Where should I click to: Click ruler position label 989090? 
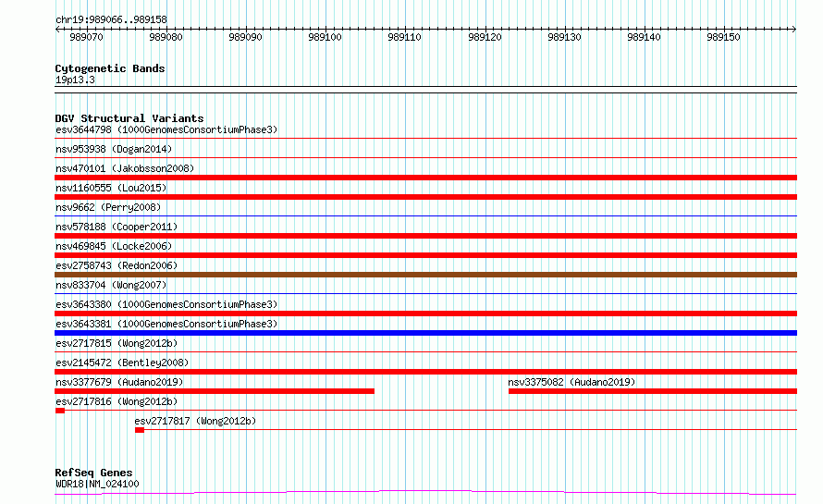tap(245, 37)
